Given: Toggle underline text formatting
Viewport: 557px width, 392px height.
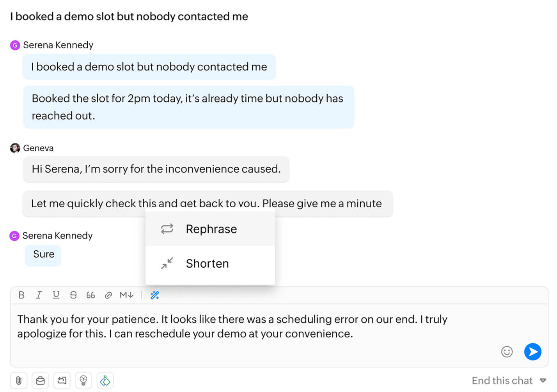Looking at the screenshot, I should pyautogui.click(x=56, y=295).
